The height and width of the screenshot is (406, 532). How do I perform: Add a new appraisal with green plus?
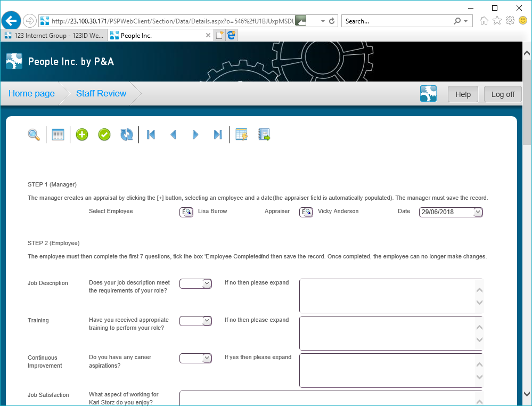coord(82,135)
